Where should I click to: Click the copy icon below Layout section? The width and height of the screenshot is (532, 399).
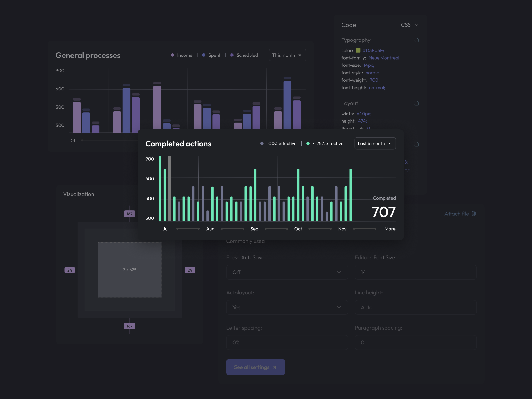pos(416,144)
